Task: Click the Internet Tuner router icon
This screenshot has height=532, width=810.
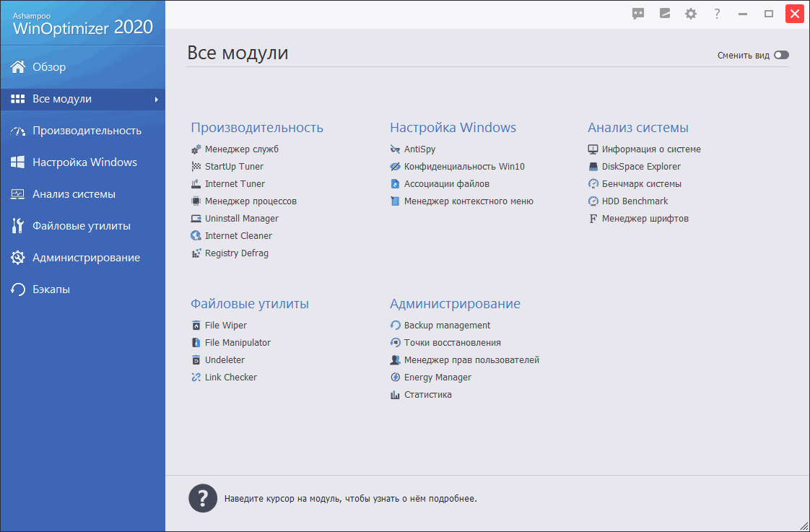Action: click(x=196, y=184)
